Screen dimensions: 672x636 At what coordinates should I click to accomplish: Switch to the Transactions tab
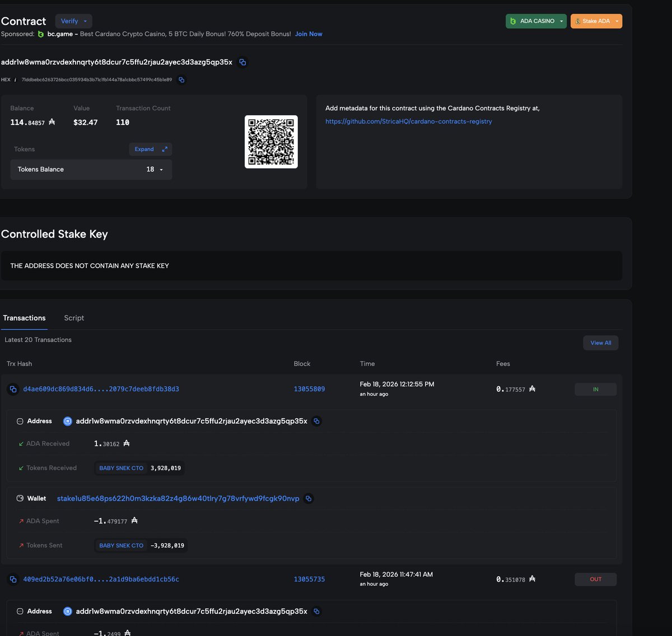pos(24,318)
